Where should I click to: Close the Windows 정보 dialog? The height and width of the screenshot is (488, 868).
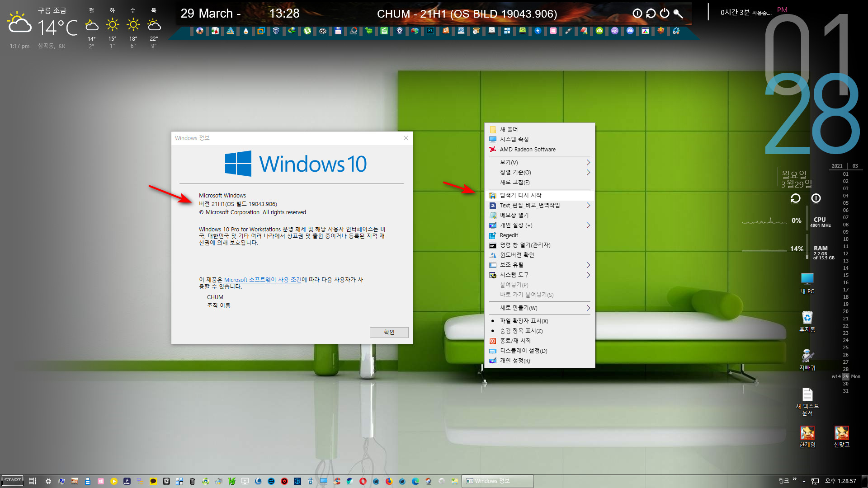[406, 138]
